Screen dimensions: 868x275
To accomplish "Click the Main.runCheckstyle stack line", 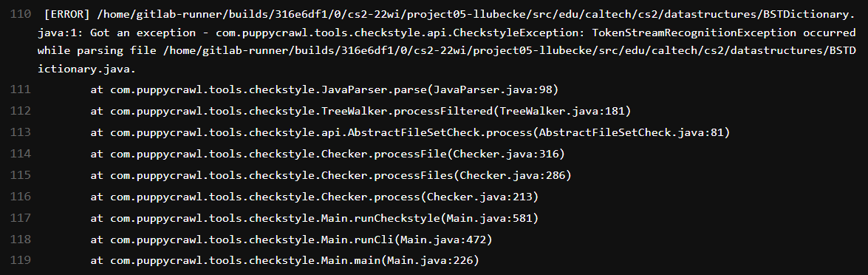I will click(315, 218).
